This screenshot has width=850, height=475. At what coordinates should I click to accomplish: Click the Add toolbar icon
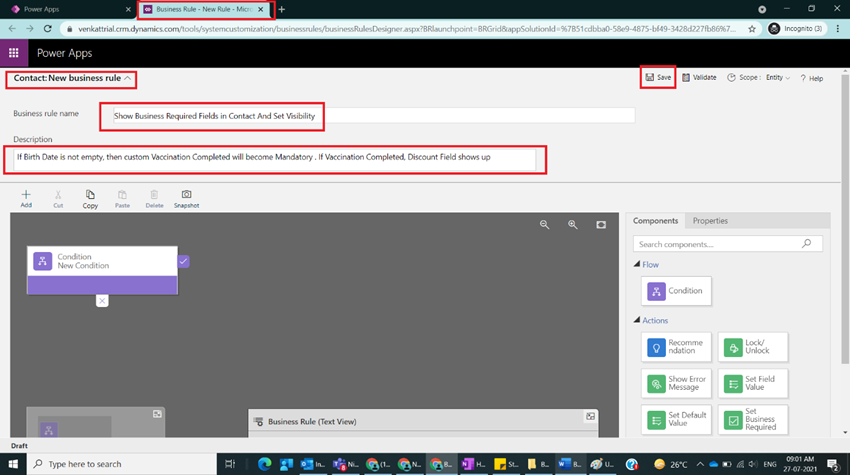click(x=26, y=198)
